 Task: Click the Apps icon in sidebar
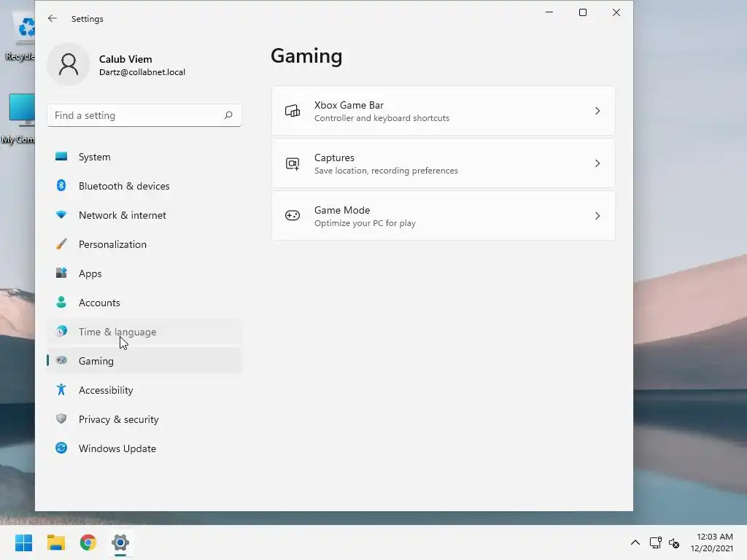(x=61, y=273)
